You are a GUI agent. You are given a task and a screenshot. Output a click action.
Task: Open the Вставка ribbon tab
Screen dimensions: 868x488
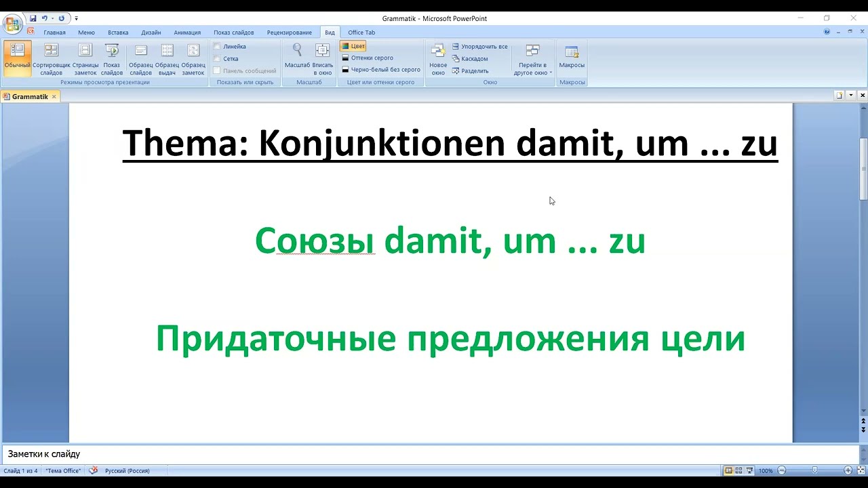point(118,33)
